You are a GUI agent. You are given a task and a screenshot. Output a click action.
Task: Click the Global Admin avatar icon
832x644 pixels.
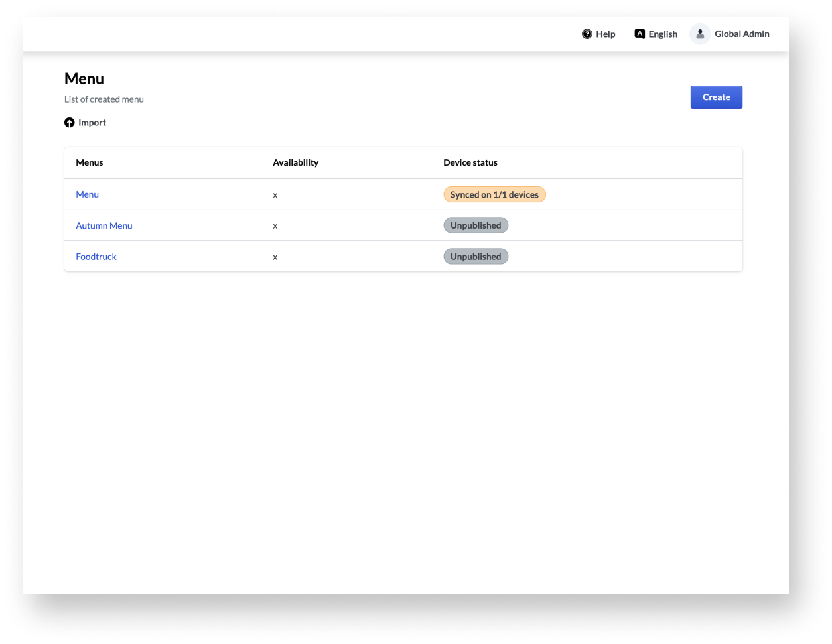(700, 34)
